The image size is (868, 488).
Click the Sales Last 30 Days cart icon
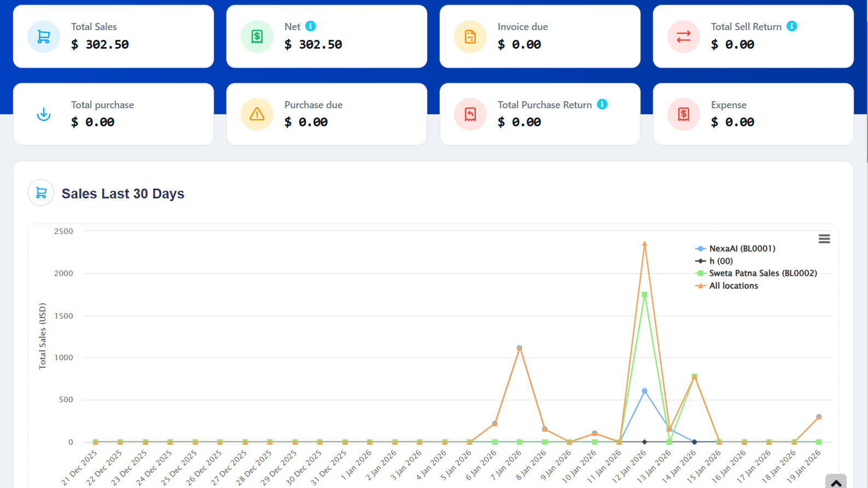[x=41, y=193]
